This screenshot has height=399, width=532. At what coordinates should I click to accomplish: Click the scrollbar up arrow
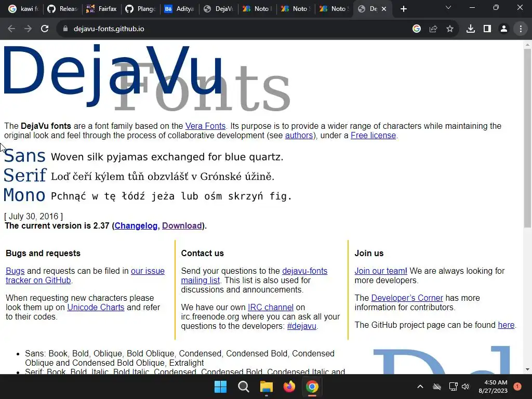[527, 45]
